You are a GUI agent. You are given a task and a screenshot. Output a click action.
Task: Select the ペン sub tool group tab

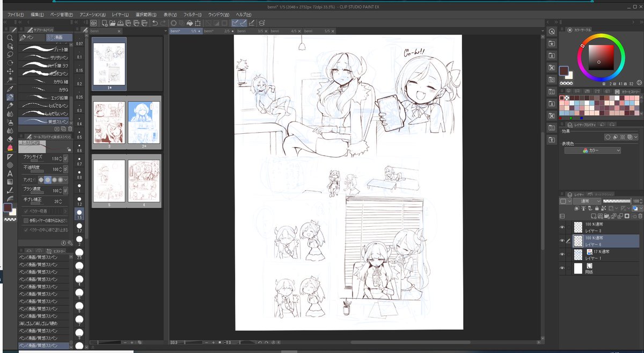click(x=31, y=38)
